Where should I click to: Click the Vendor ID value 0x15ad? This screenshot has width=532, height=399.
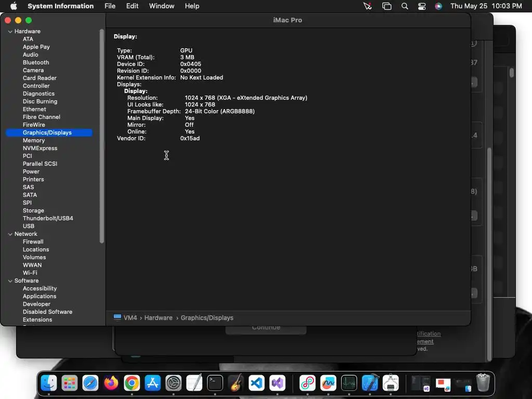[x=190, y=138]
